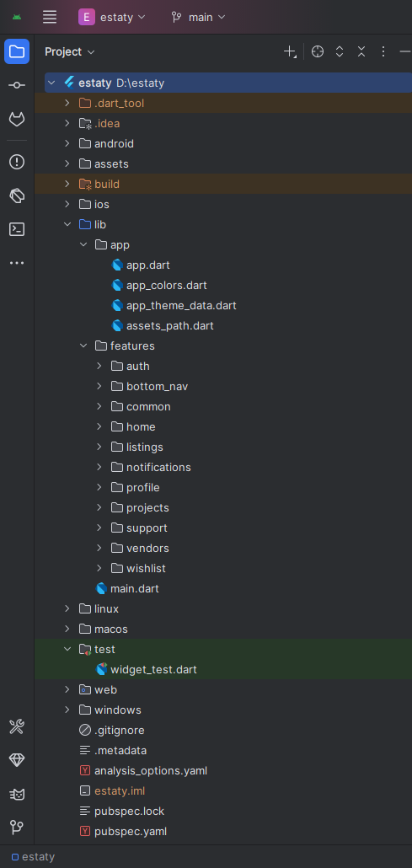The image size is (412, 868).
Task: Open the Project view selector dropdown
Action: click(x=70, y=51)
